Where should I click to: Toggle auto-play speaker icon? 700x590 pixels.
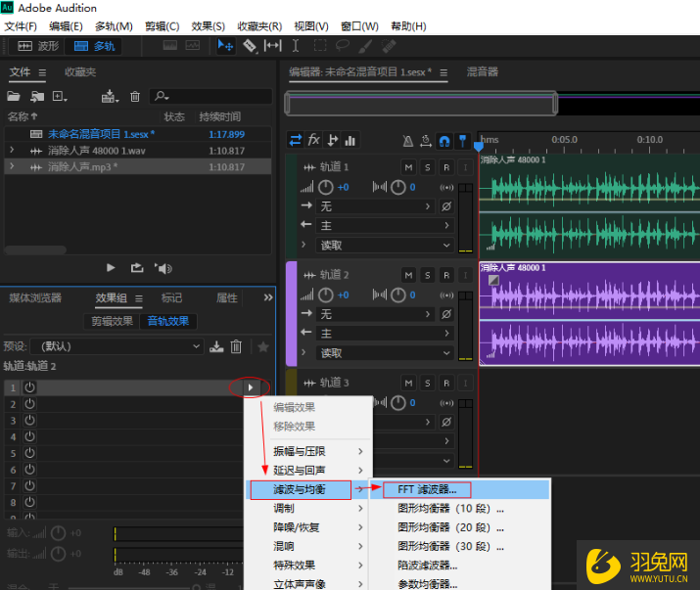(163, 268)
